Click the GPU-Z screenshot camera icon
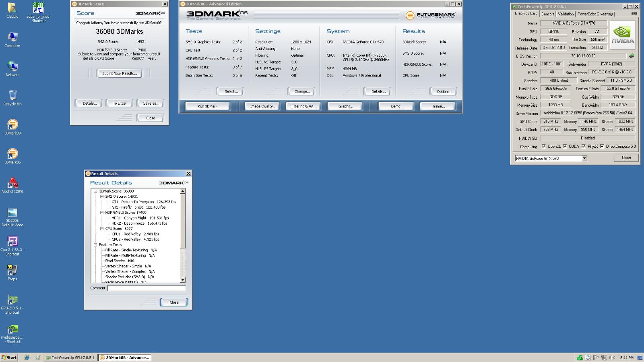 click(634, 13)
